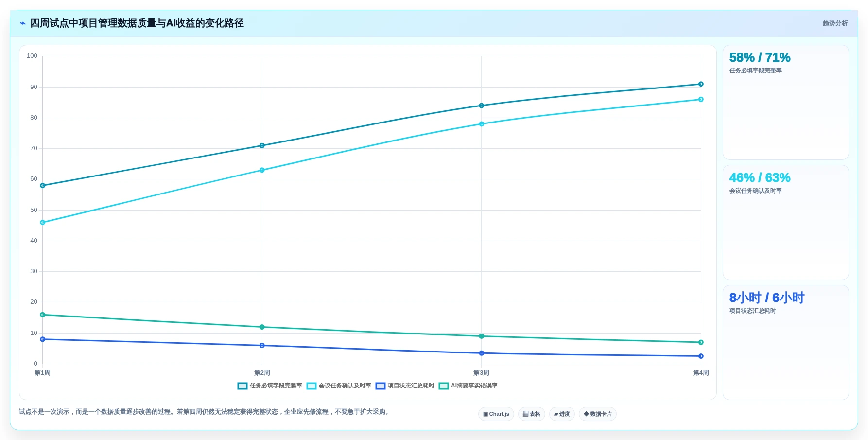This screenshot has width=868, height=440.
Task: Click the 任务必填字段完整率 card caption
Action: [755, 71]
